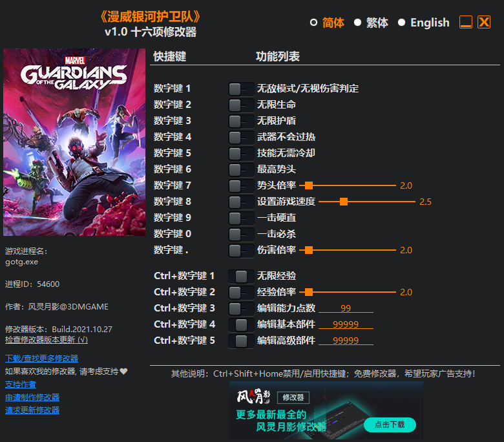Select 简体 language radio button
The height and width of the screenshot is (442, 504).
[x=313, y=23]
